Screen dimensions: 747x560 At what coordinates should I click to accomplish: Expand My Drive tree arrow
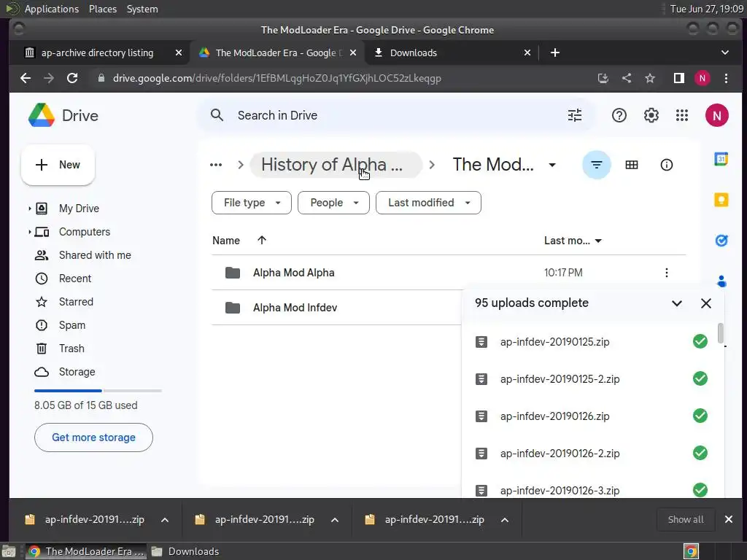(29, 209)
